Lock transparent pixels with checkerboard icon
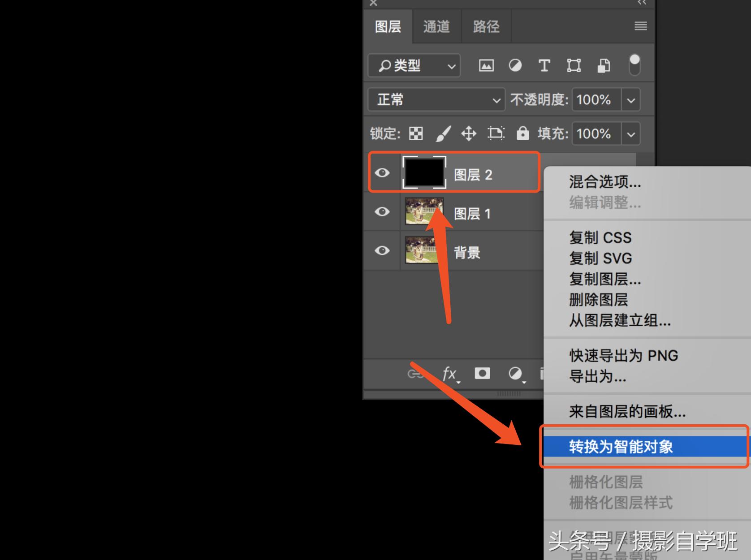751x560 pixels. click(x=415, y=134)
